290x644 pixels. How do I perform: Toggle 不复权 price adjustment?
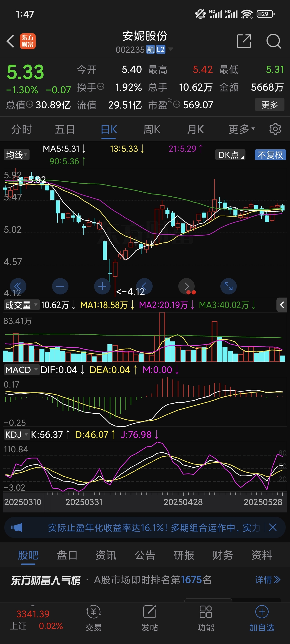270,155
